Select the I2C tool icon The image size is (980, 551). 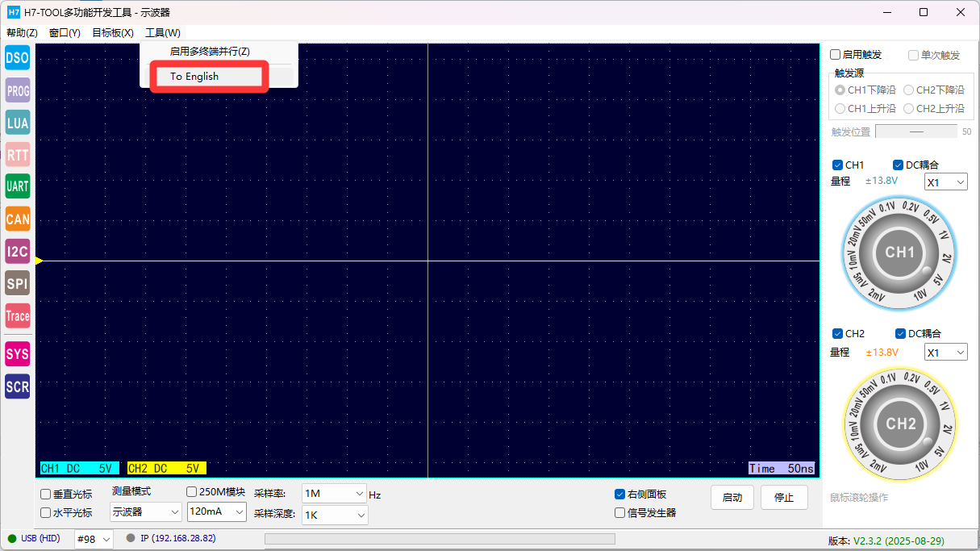(17, 251)
